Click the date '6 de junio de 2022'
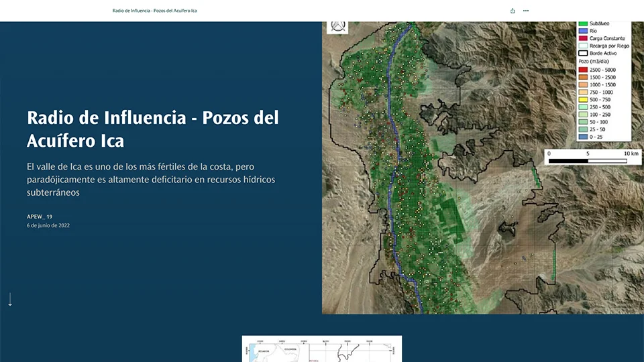 point(48,226)
